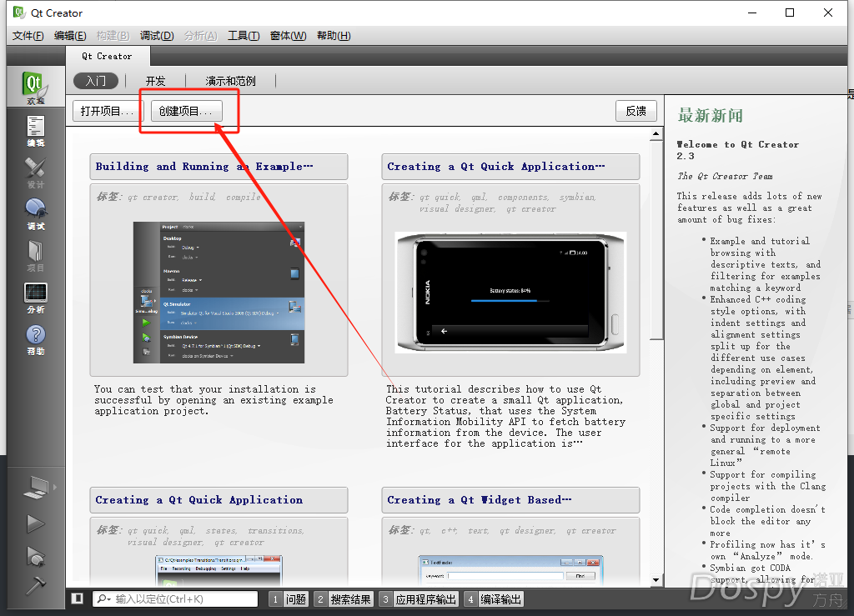
Task: Open the Design (设计) mode
Action: pyautogui.click(x=35, y=173)
